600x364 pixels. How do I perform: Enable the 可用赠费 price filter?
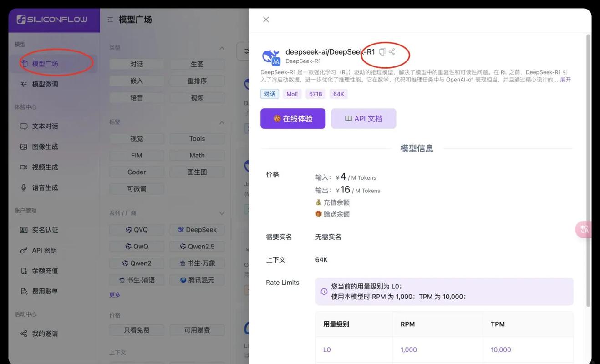(x=197, y=330)
